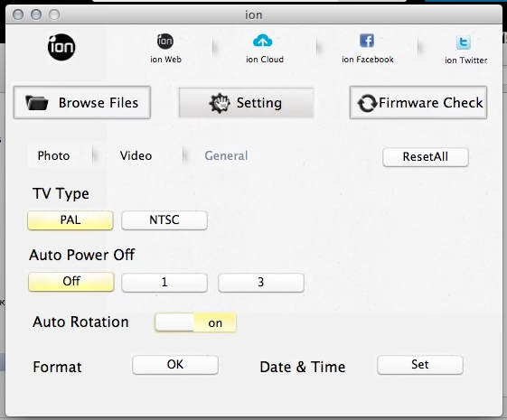Viewport: 507px width, 420px height.
Task: Set Auto Power Off to 1
Action: [164, 283]
